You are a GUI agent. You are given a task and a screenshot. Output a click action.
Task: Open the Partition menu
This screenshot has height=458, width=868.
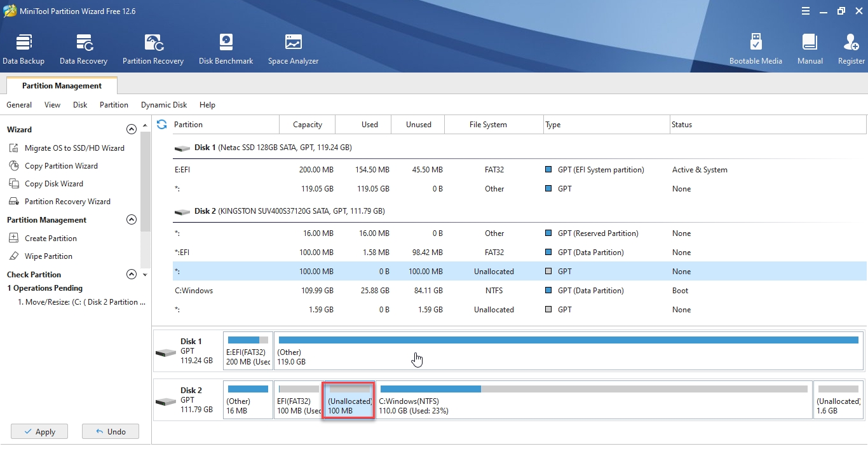tap(114, 105)
